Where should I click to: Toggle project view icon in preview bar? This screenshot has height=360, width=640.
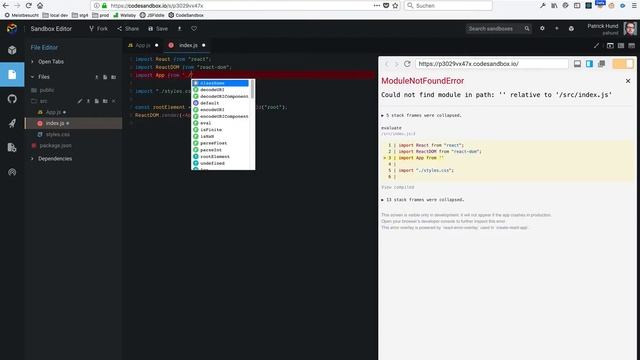(x=589, y=64)
